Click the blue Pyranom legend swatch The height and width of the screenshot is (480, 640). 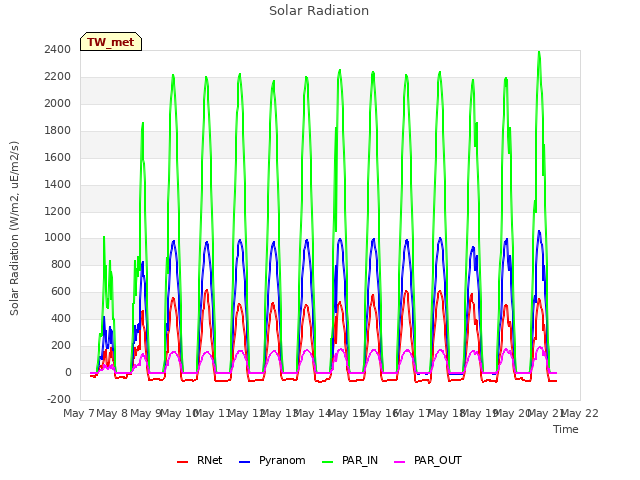(244, 462)
